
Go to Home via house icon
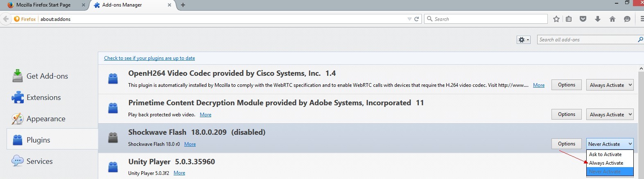612,19
